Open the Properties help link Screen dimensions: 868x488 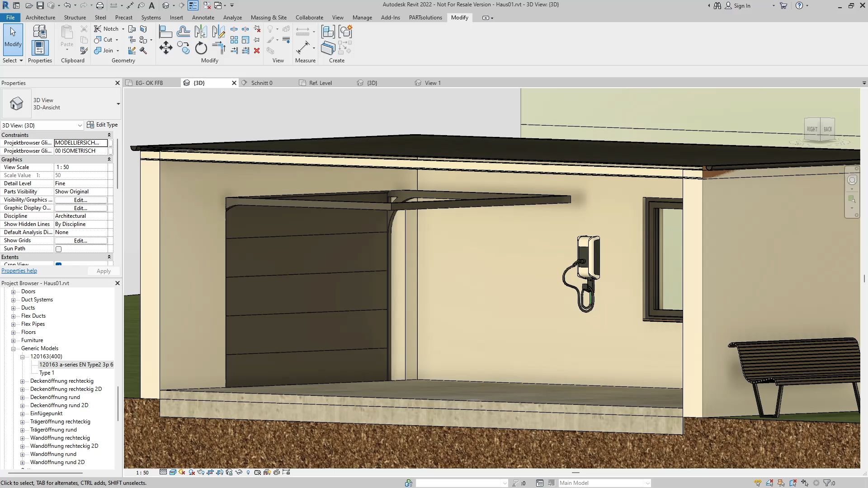coord(19,271)
